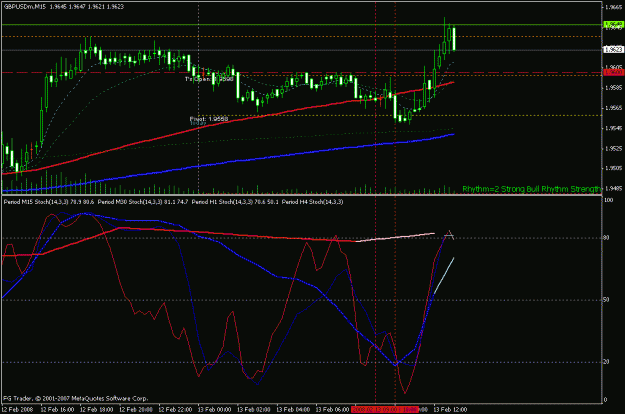Click the red highlighted price label on price axis
Image resolution: width=625 pixels, height=414 pixels.
(x=613, y=72)
